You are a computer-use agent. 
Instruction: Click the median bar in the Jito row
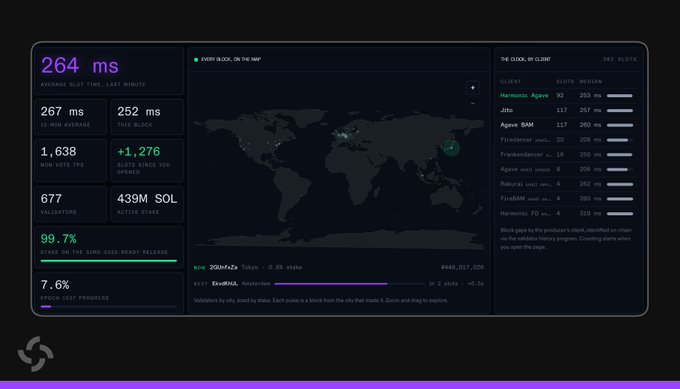620,111
